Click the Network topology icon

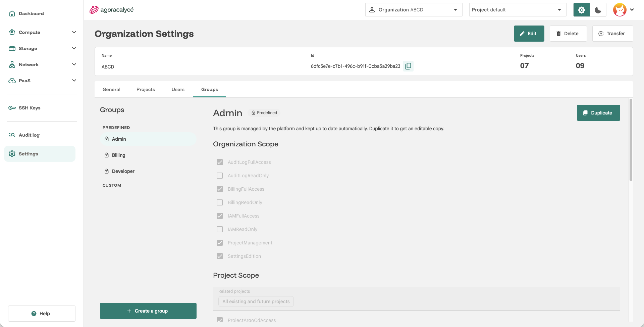click(x=12, y=64)
